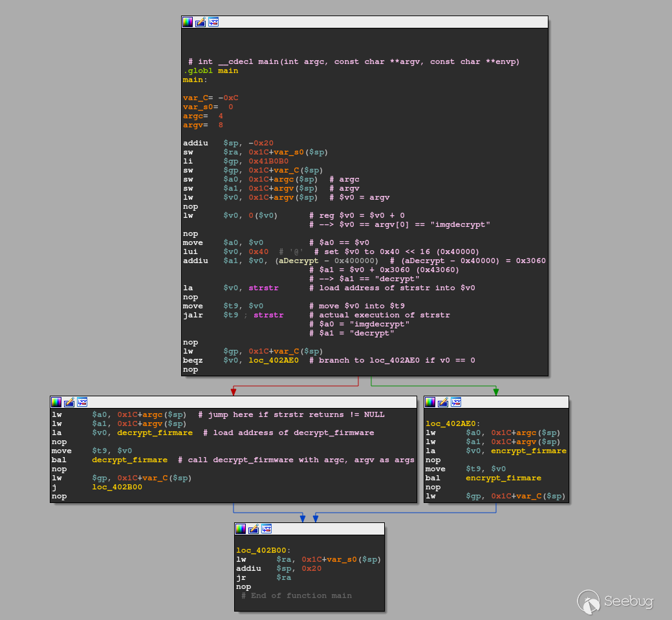Click the group-nodes icon on main block
Image resolution: width=672 pixels, height=620 pixels.
(213, 22)
